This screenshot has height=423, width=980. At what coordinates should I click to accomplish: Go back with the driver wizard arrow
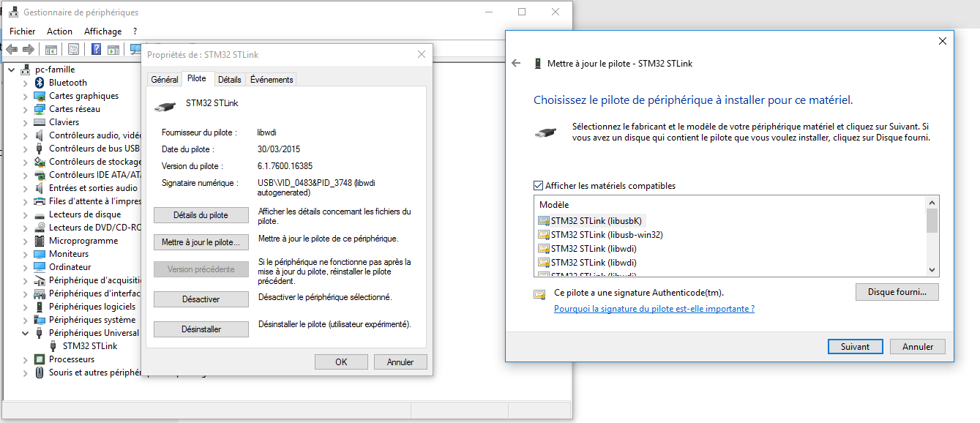(x=516, y=64)
